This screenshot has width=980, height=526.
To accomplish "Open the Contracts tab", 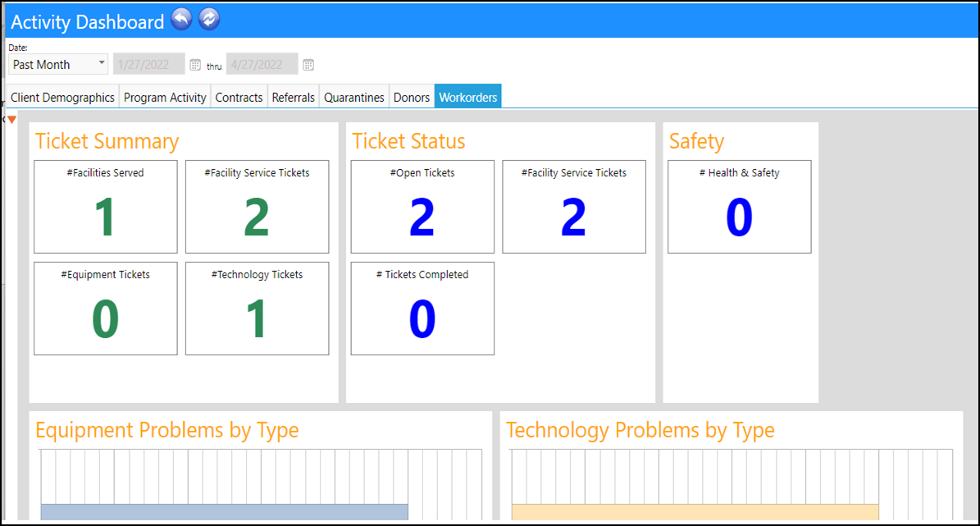I will (x=239, y=97).
